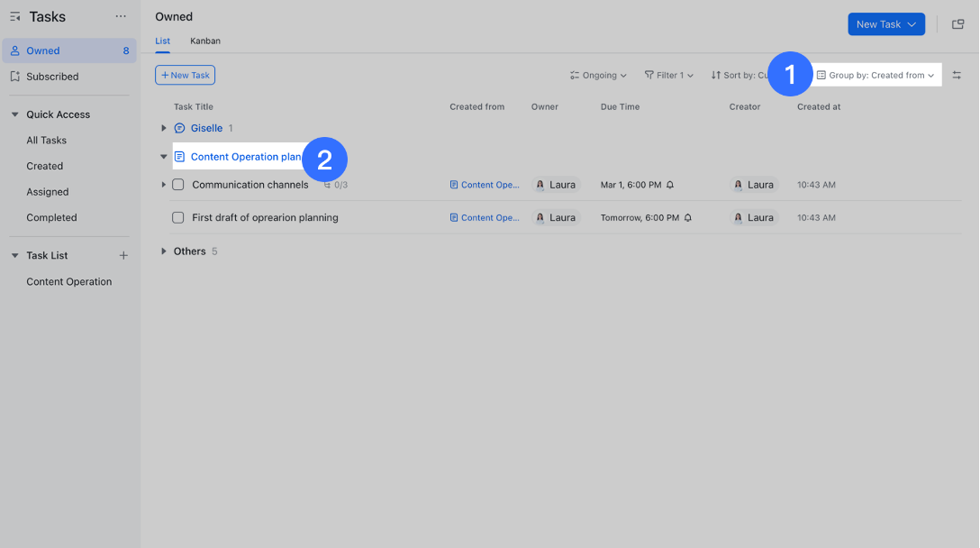This screenshot has width=980, height=548.
Task: Click the window icon beside New Task
Action: click(x=958, y=24)
